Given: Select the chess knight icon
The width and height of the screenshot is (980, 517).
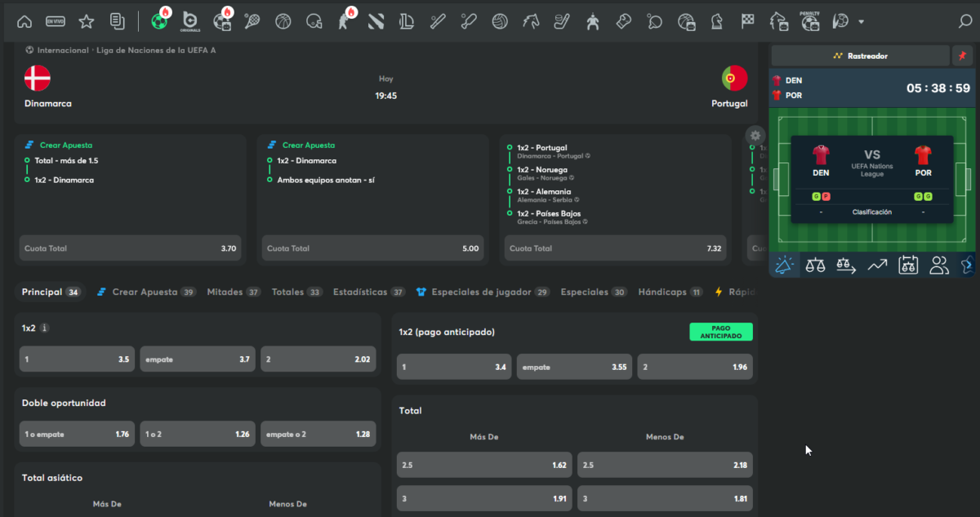Looking at the screenshot, I should click(x=717, y=21).
